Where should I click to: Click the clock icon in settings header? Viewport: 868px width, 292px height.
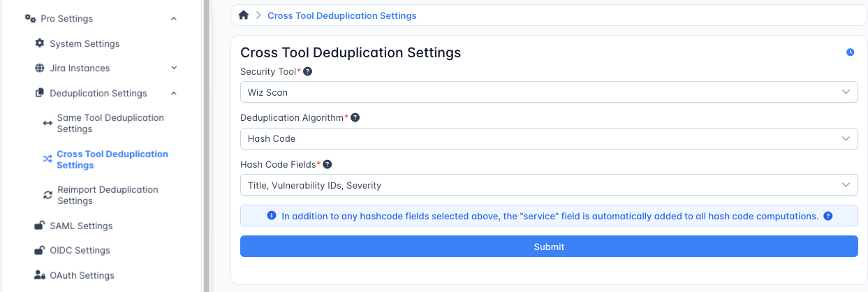pos(850,52)
